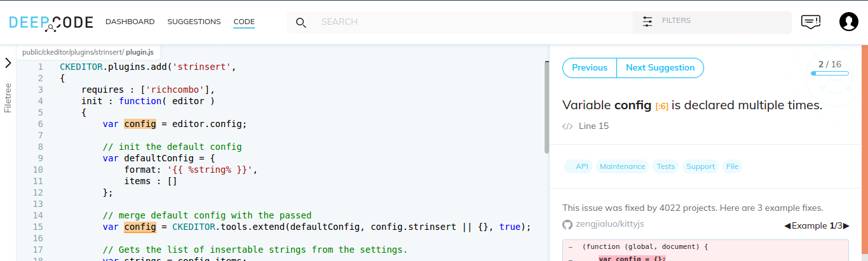Screen dimensions: 868x261
Task: Click the 'items : []' code line
Action: pyautogui.click(x=151, y=181)
